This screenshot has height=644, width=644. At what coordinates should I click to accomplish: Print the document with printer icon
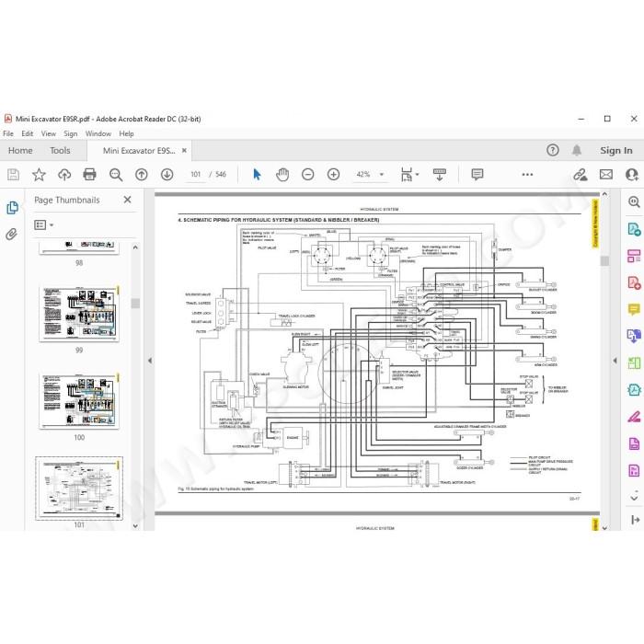[x=89, y=175]
